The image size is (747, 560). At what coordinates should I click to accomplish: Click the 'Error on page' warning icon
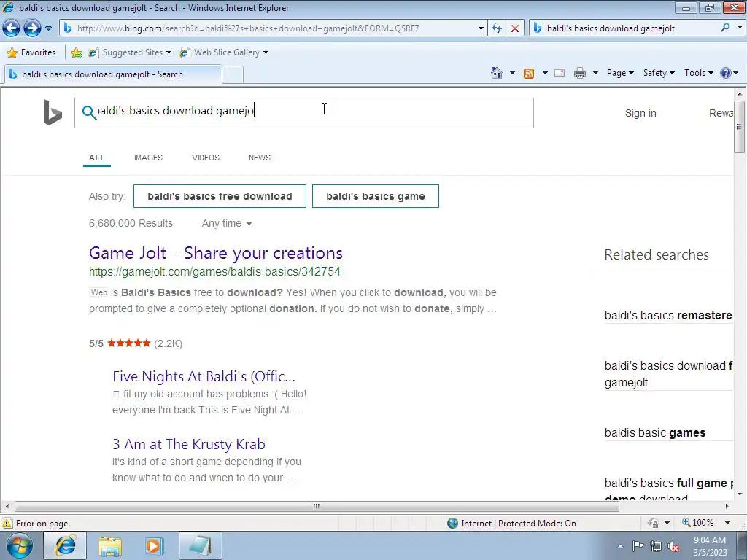coord(7,524)
